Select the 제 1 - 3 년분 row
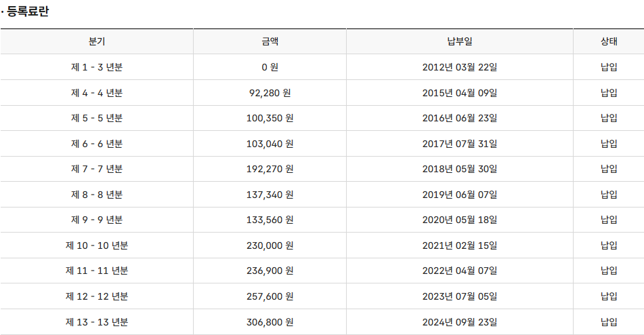Screen dimensions: 644x335 point(322,67)
